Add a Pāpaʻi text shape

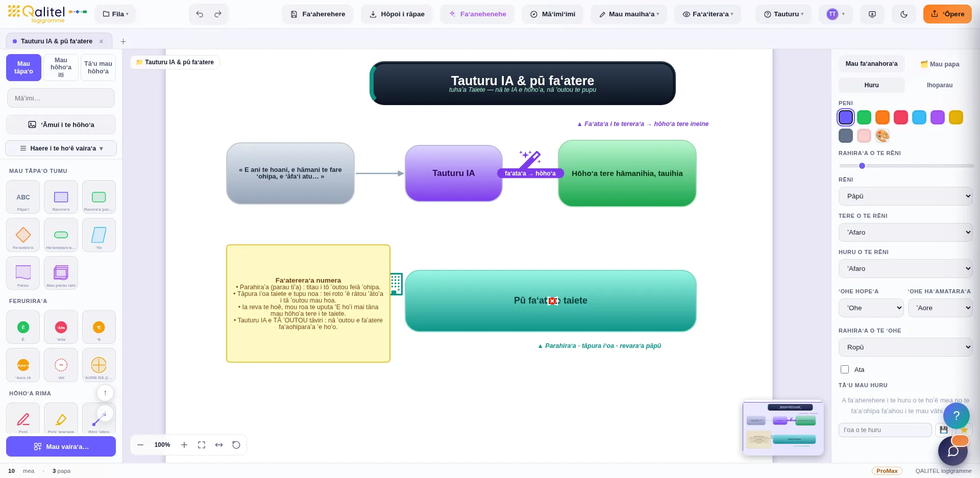pos(23,197)
